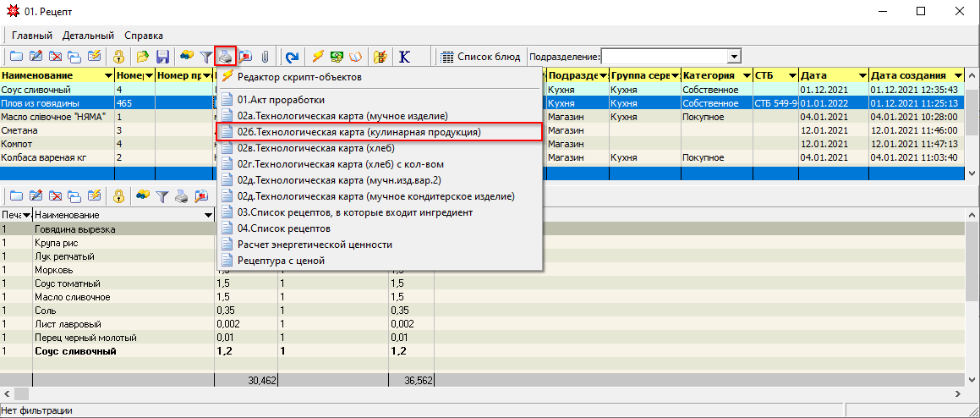
Task: Open the Подразделение combo box
Action: (734, 57)
